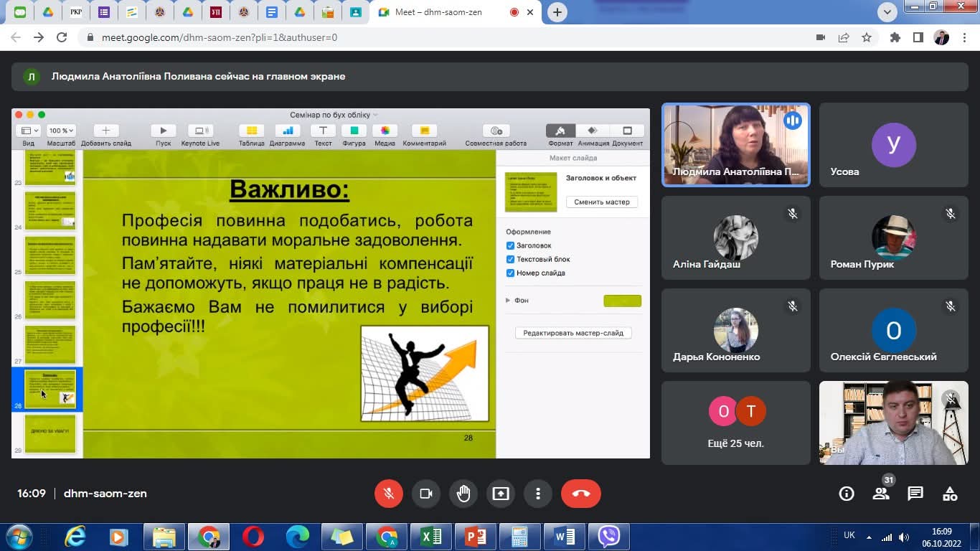Click the green Фон color swatch
This screenshot has height=551, width=980.
click(x=622, y=301)
